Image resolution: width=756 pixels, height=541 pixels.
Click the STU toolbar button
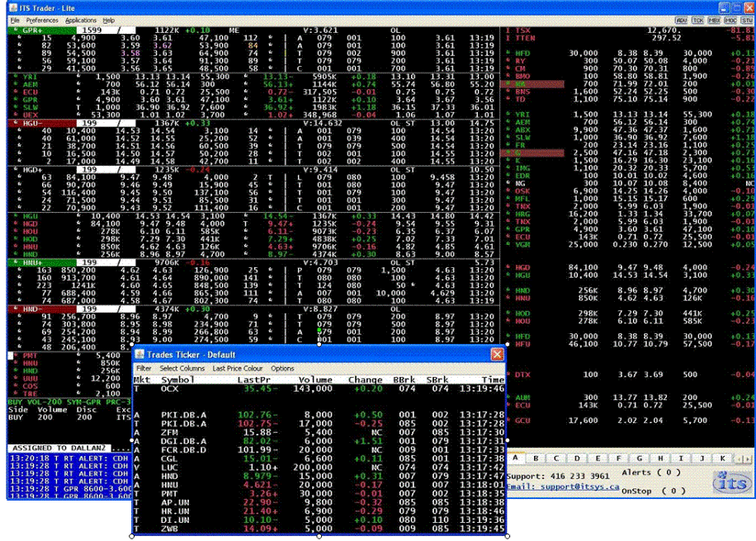747,21
